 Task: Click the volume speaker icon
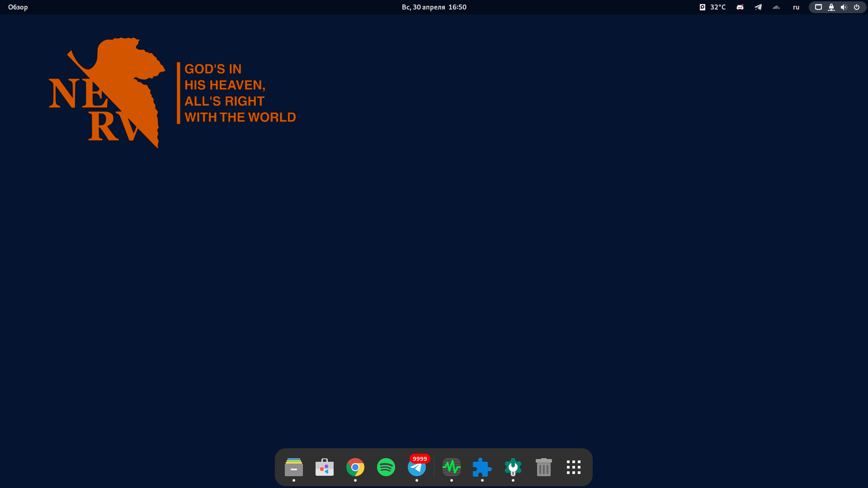tap(844, 7)
